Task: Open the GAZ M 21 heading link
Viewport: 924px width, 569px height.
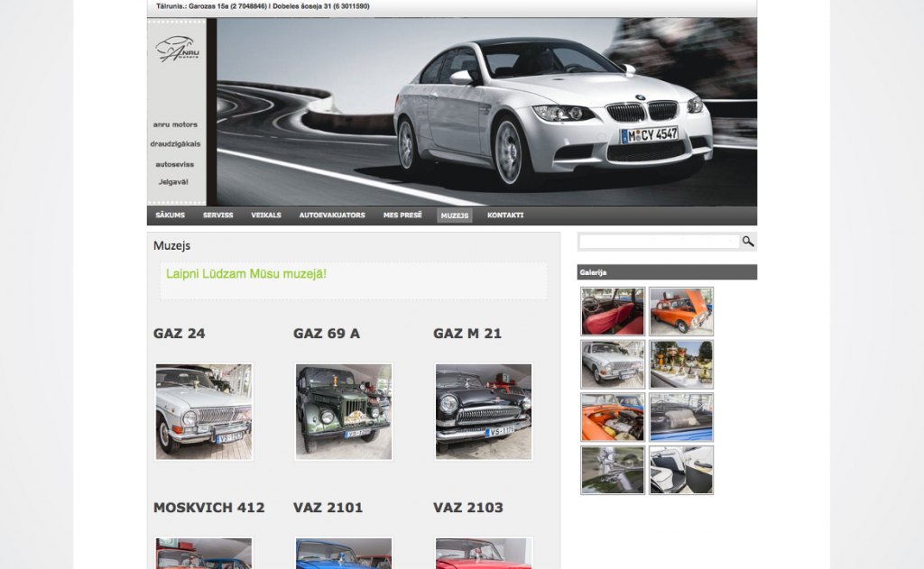Action: [x=467, y=334]
